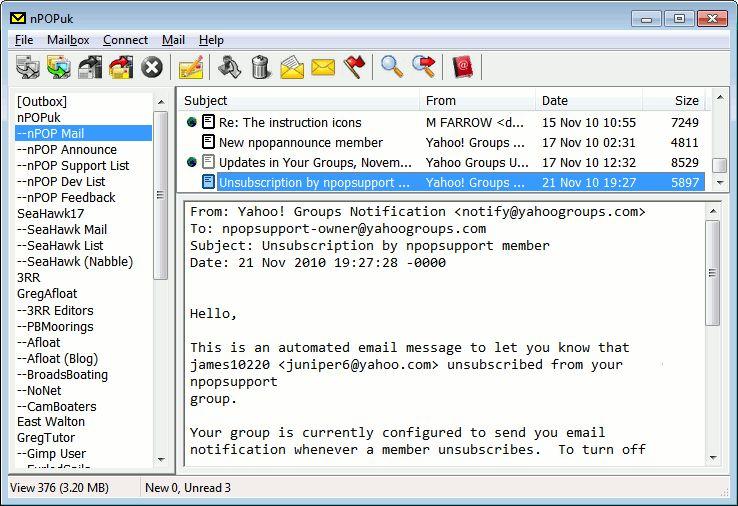The width and height of the screenshot is (738, 506).
Task: Click the message preview scroll-up arrow
Action: [x=713, y=212]
